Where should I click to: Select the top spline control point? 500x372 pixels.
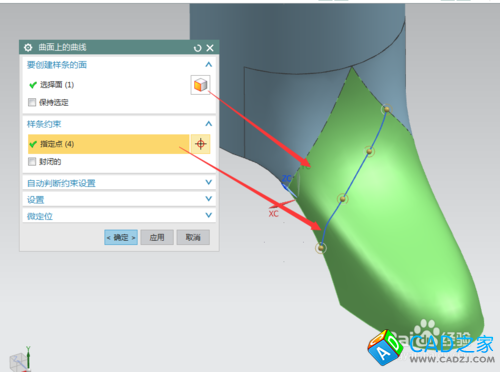[x=386, y=109]
